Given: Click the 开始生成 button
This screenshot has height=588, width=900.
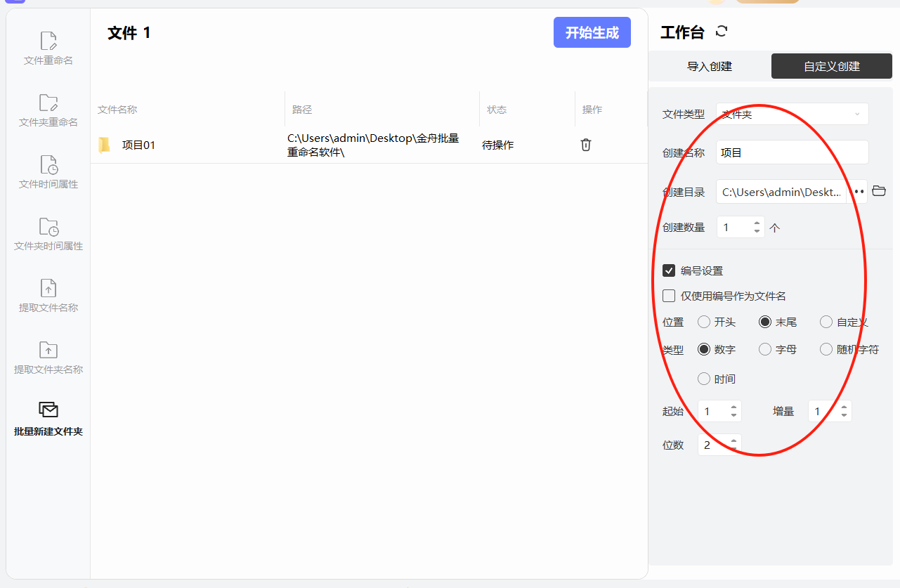Looking at the screenshot, I should point(592,32).
